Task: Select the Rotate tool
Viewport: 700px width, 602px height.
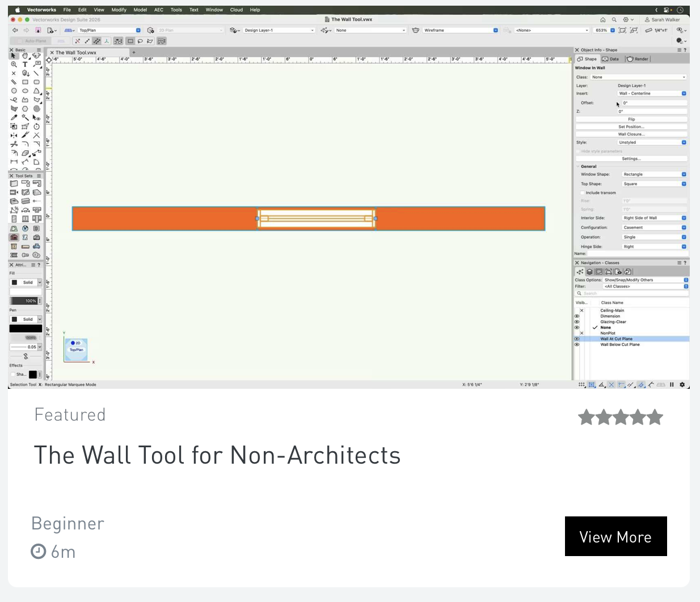Action: [36, 126]
